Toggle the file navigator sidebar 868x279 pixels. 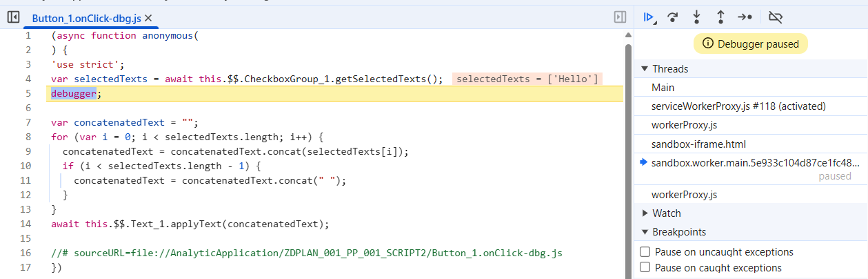[x=12, y=17]
